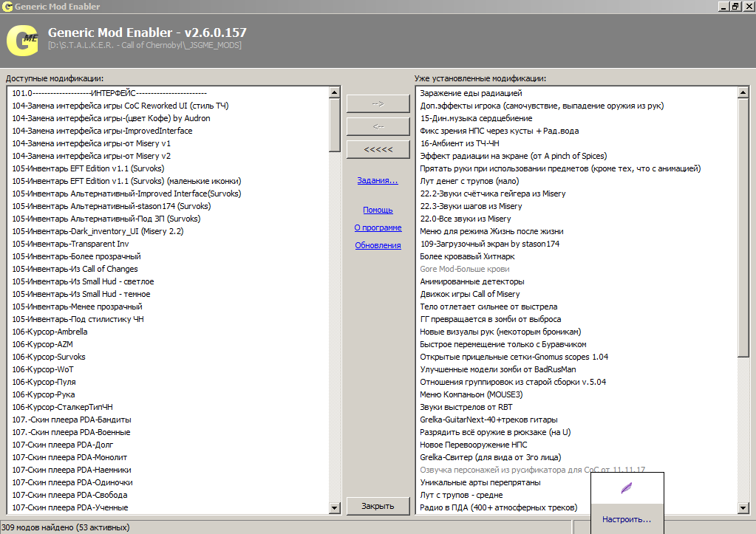Click the disable mod arrow button <--

pyautogui.click(x=378, y=126)
